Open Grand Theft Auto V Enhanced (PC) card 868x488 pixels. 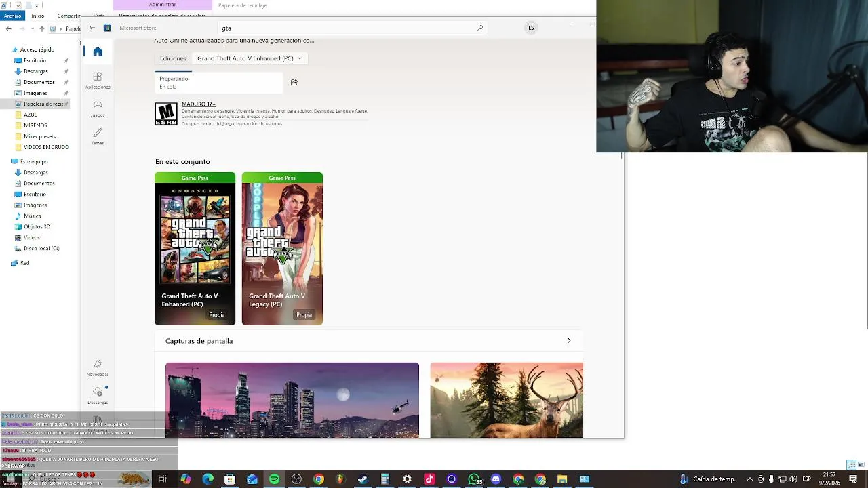[195, 249]
